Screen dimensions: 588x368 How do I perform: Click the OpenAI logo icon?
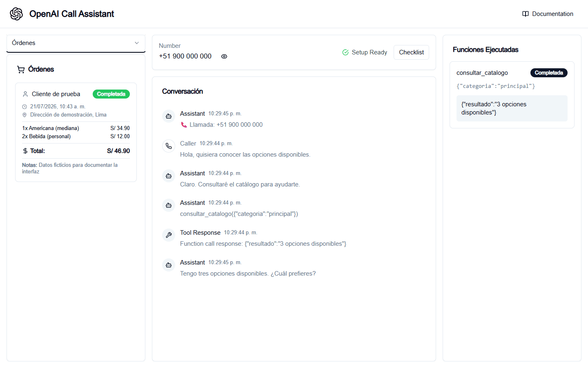point(16,14)
